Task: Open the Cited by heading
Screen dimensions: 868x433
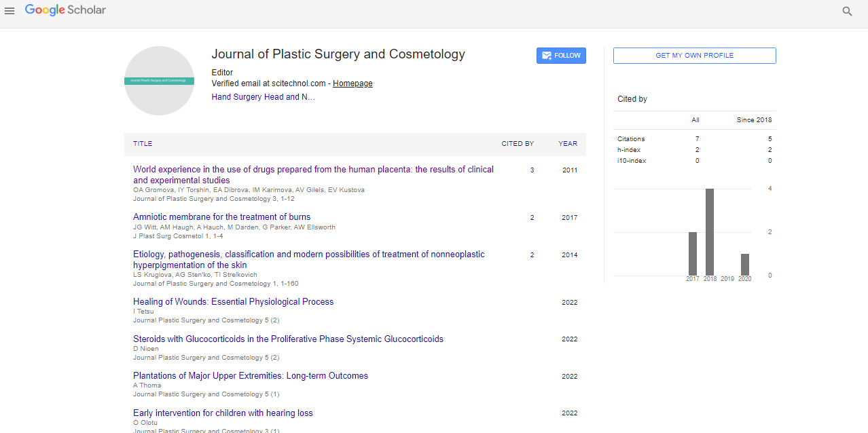Action: (632, 99)
